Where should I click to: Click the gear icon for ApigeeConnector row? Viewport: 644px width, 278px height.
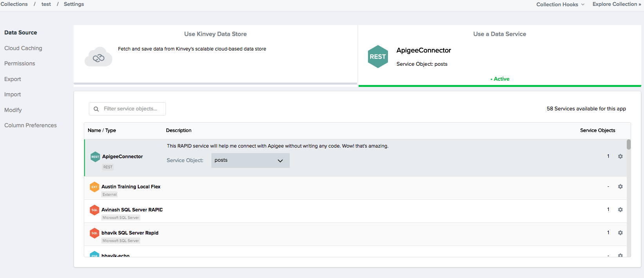coord(620,157)
